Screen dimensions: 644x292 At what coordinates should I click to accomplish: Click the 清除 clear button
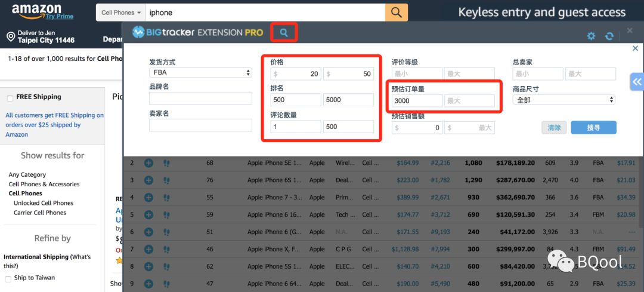click(x=554, y=128)
